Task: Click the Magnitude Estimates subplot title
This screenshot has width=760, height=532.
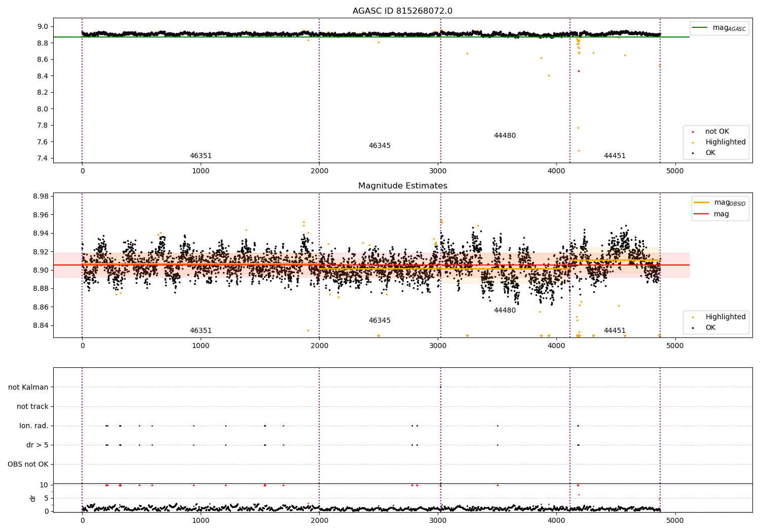Action: 402,186
